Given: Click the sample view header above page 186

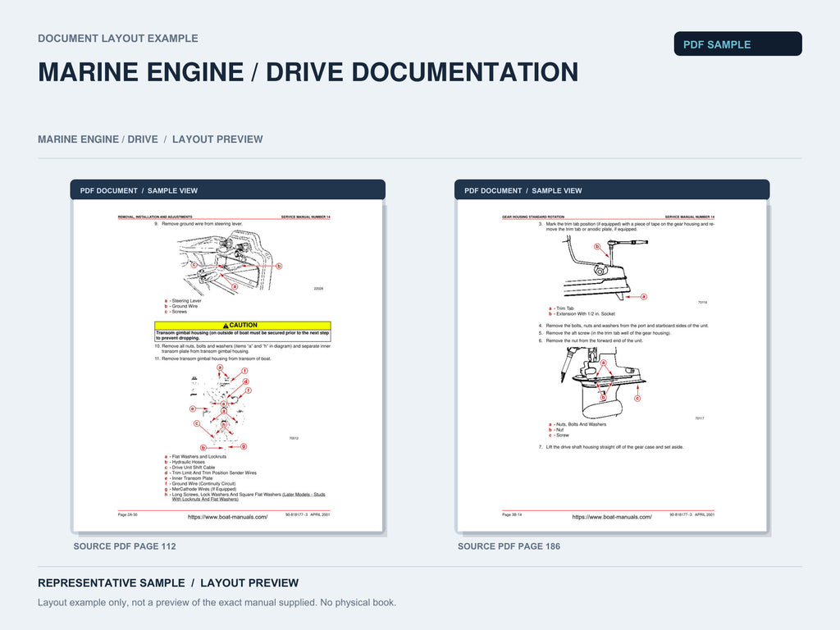Looking at the screenshot, I should coord(612,190).
